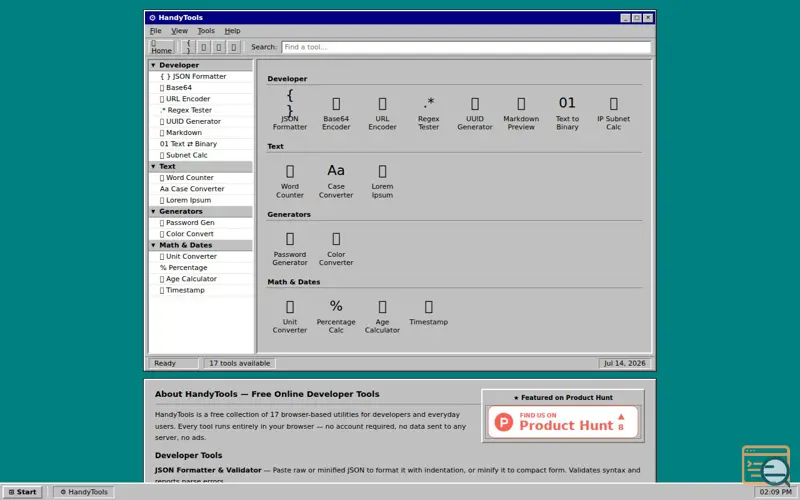Screen dimensions: 800x500
Task: Open the Timestamp grid icon
Action: coord(429,312)
